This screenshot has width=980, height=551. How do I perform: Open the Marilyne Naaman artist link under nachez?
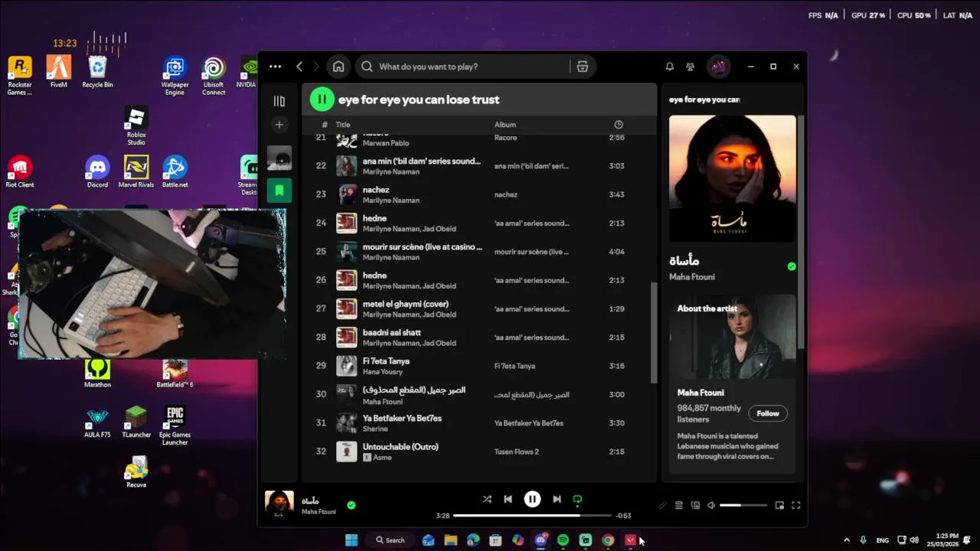coord(391,201)
